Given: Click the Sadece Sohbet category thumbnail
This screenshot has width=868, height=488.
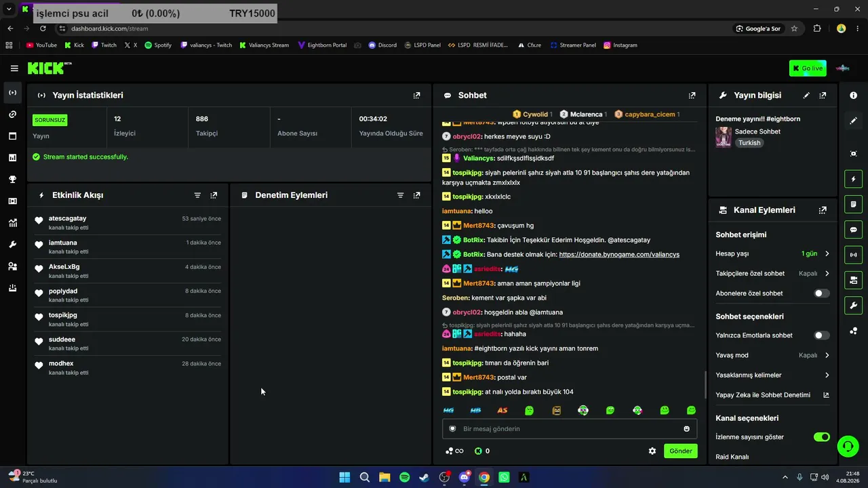Looking at the screenshot, I should [724, 137].
